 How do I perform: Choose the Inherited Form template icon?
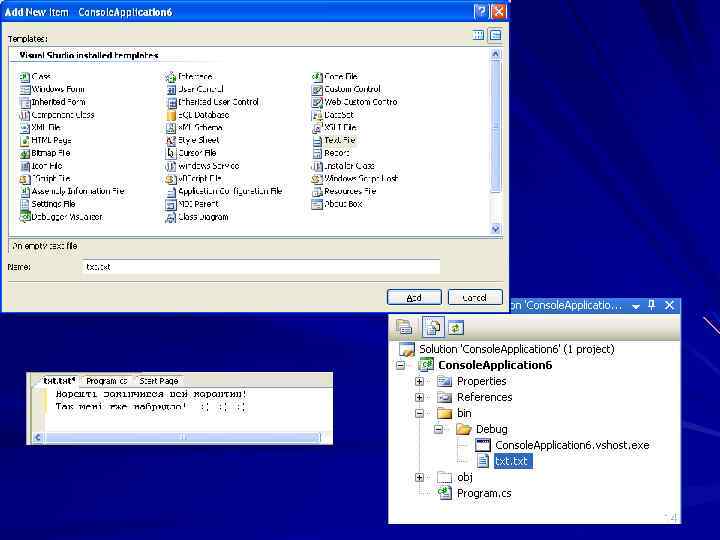point(25,102)
